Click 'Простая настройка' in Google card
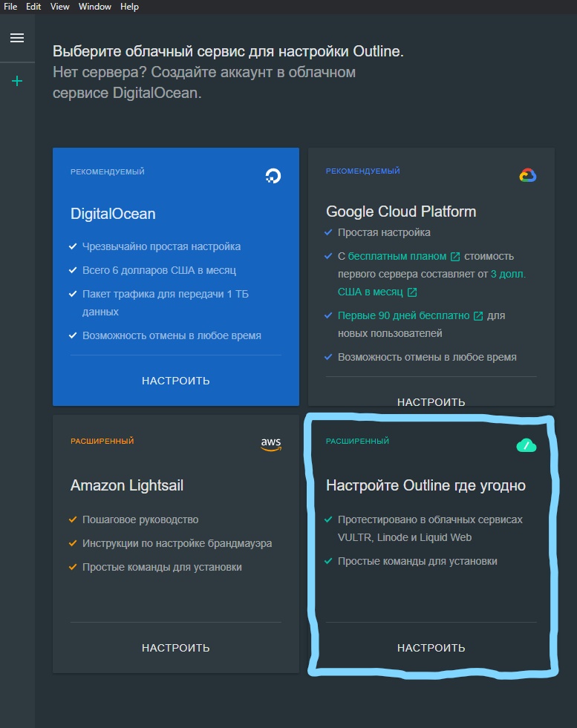This screenshot has width=577, height=728. 384,232
